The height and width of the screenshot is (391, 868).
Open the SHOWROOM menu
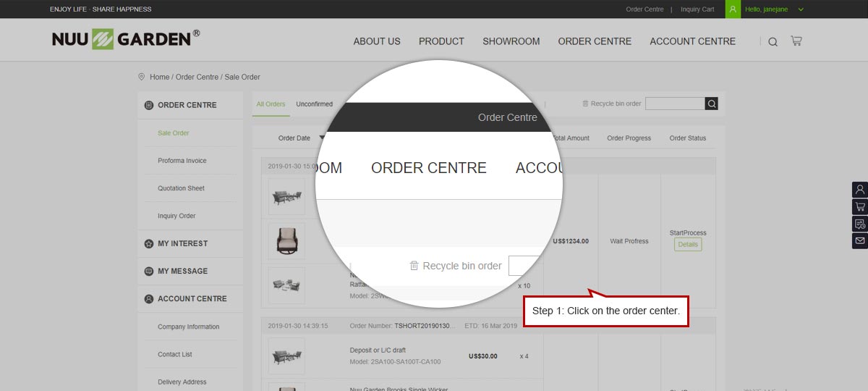[511, 41]
